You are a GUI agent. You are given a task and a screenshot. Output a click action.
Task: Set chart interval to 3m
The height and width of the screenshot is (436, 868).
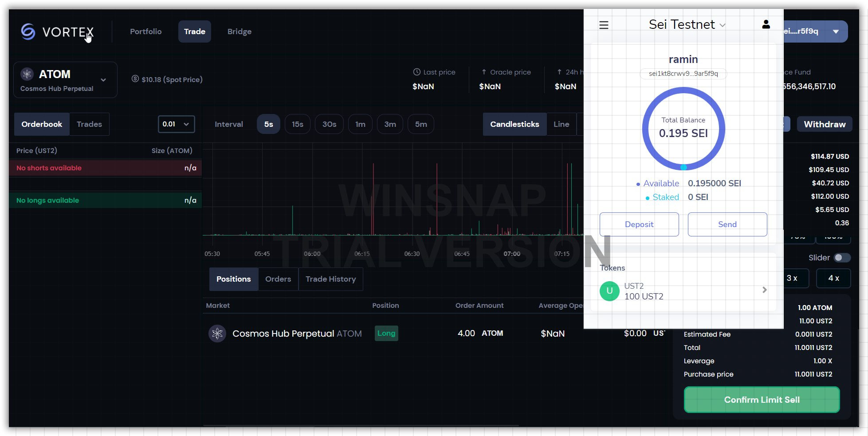coord(390,124)
